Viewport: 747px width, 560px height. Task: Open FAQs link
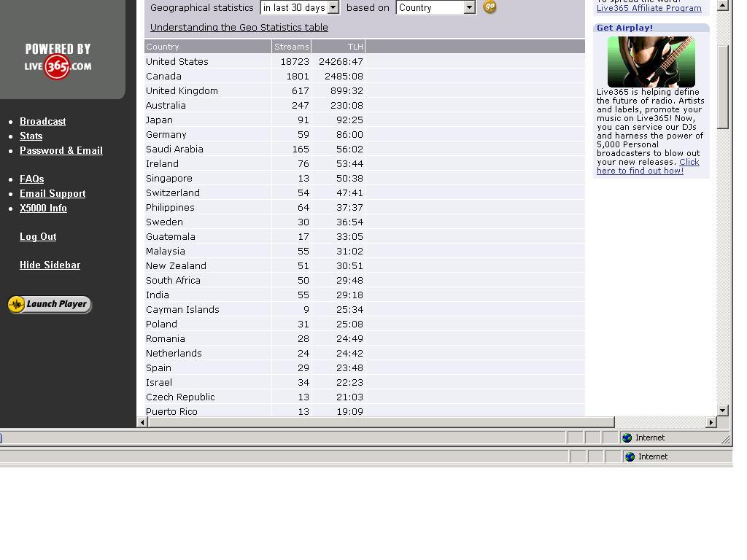coord(32,179)
